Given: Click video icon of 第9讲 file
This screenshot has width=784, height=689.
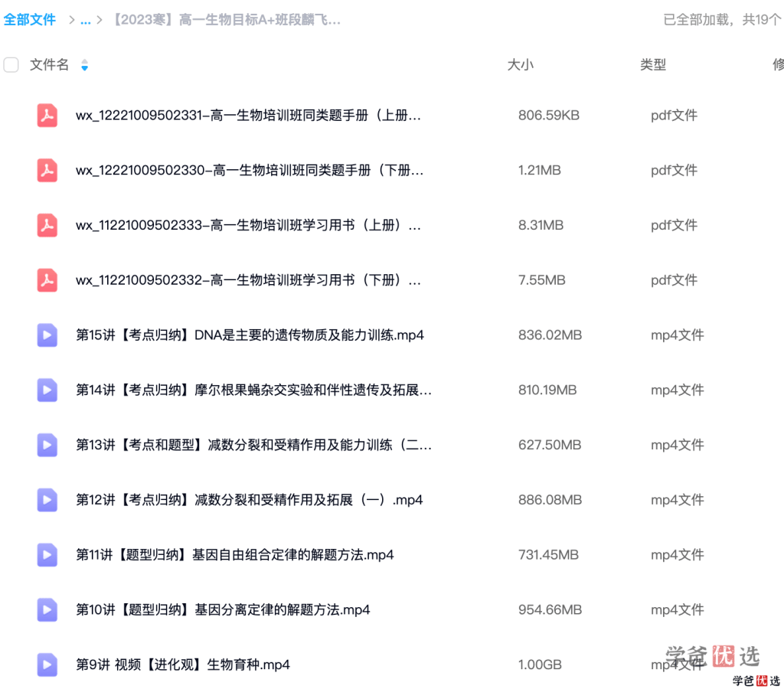Looking at the screenshot, I should pyautogui.click(x=47, y=665).
